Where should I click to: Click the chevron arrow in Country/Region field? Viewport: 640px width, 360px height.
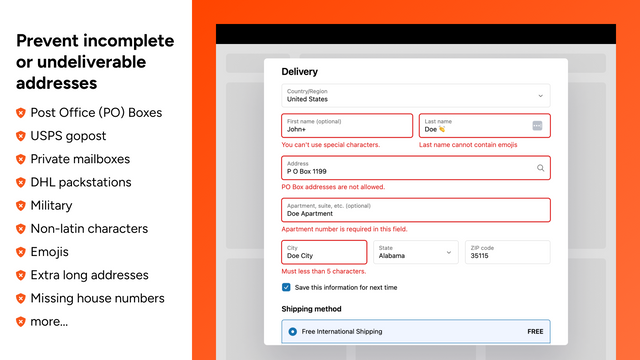pos(540,96)
